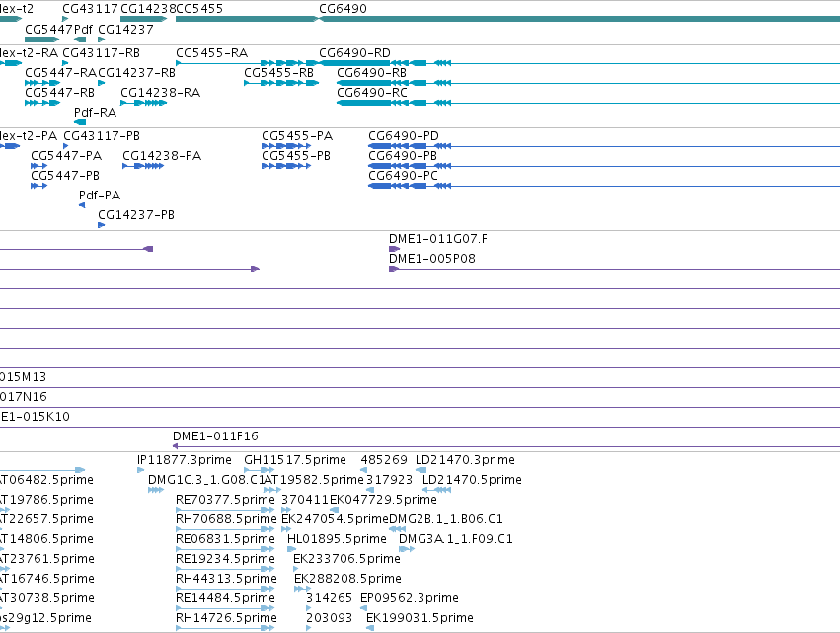Viewport: 840px width, 633px height.
Task: Click protein Pdf-PA
Action: [x=100, y=196]
